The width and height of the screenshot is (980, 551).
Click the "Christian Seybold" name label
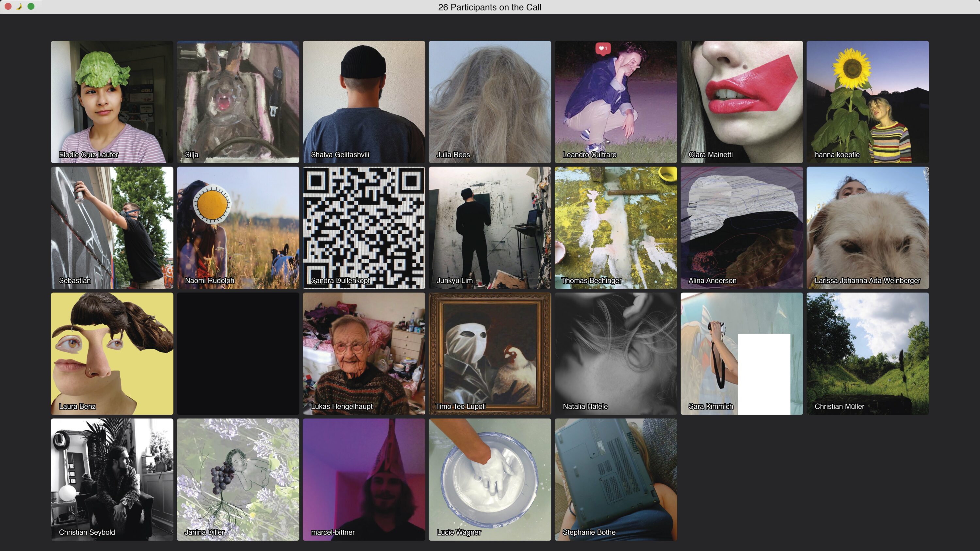point(87,532)
